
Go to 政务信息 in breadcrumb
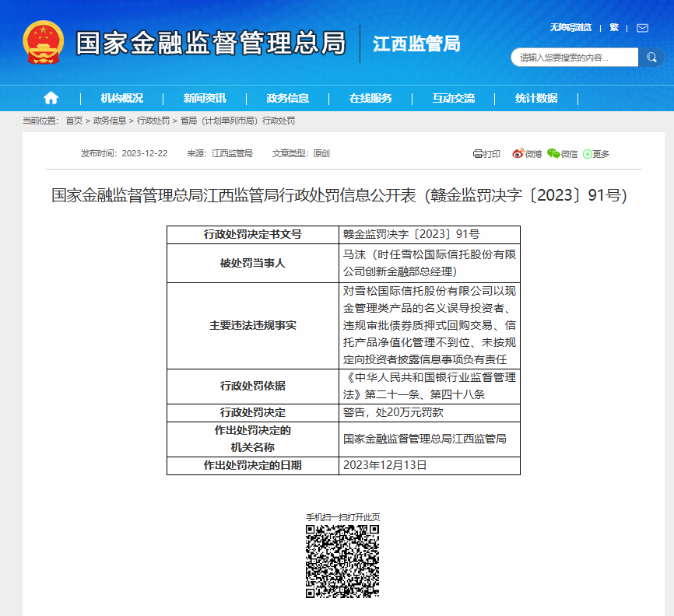110,121
